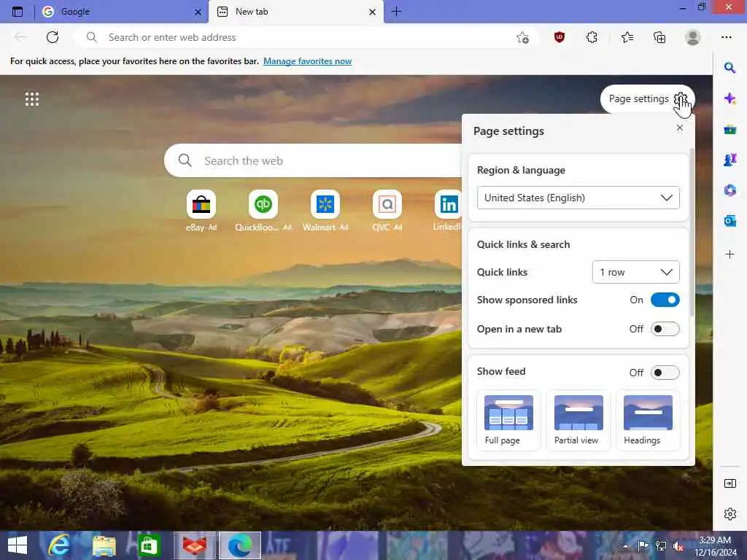This screenshot has height=560, width=747.
Task: Open sidebar Copilot sparkle icon
Action: tap(729, 98)
